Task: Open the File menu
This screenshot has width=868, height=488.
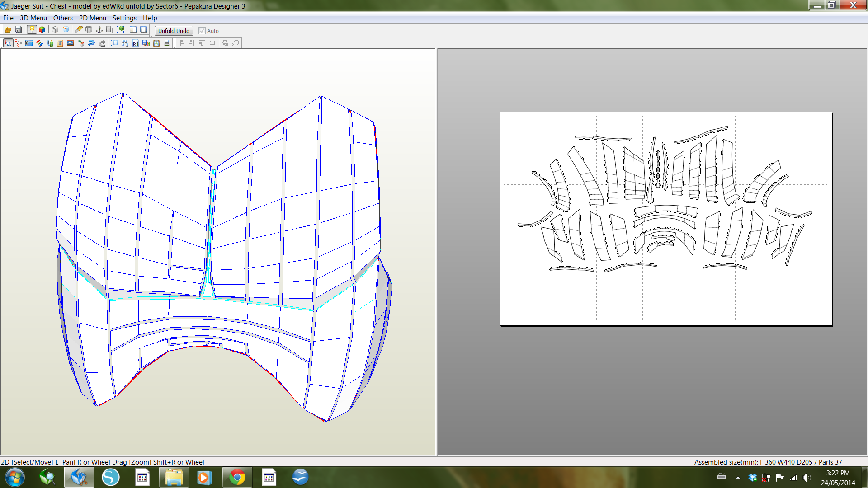Action: 8,18
